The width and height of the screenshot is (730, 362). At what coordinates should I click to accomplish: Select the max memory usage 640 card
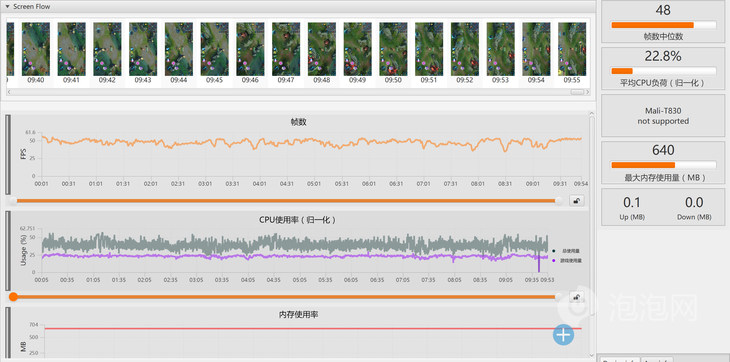663,162
